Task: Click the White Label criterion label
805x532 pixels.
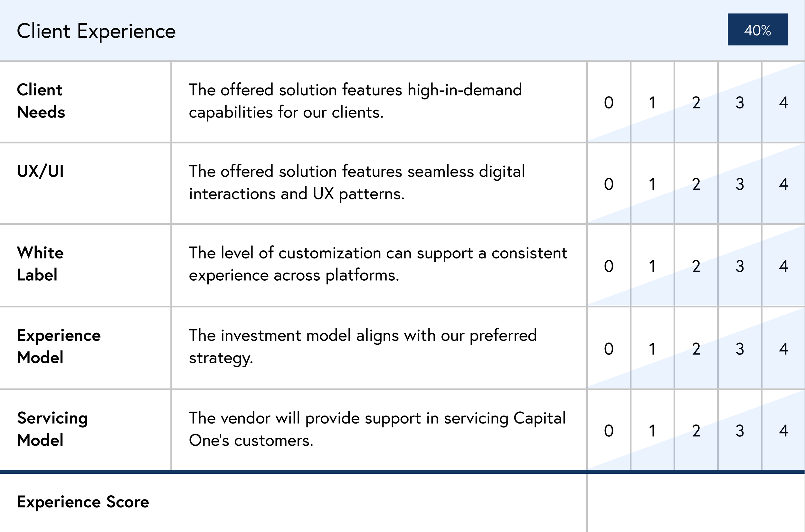Action: (40, 264)
